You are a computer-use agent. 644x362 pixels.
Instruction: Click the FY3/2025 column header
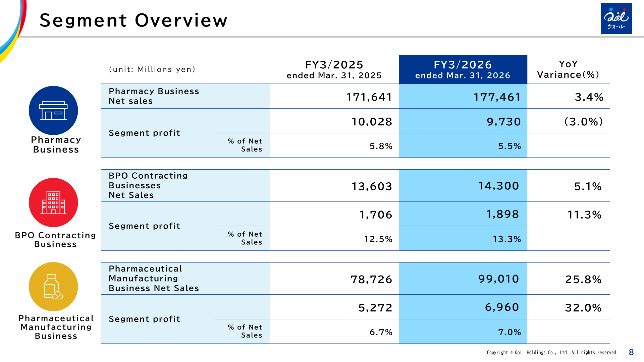click(x=334, y=69)
